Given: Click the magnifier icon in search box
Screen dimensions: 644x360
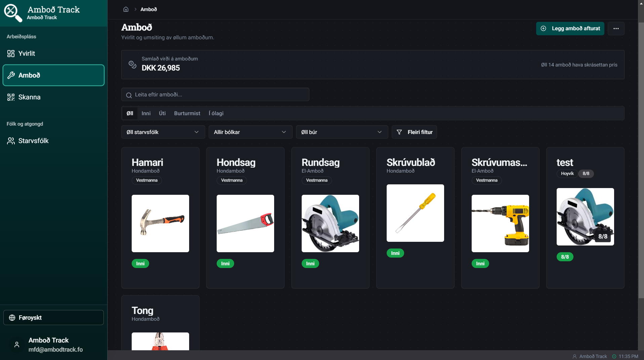Looking at the screenshot, I should pyautogui.click(x=129, y=95).
